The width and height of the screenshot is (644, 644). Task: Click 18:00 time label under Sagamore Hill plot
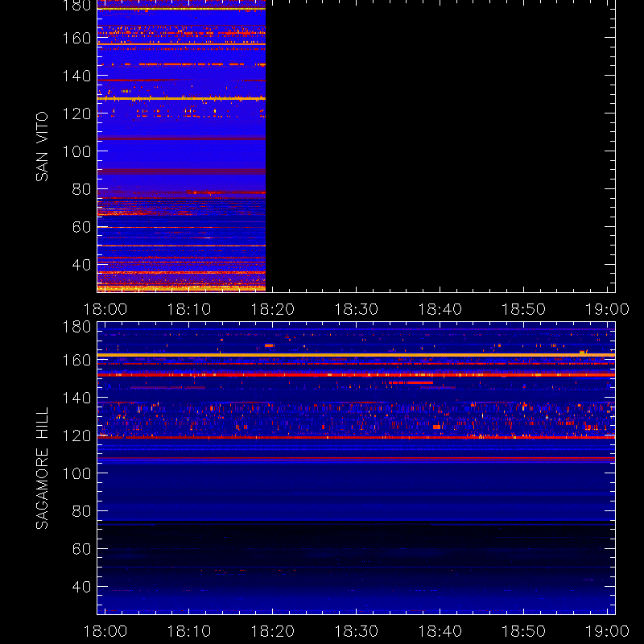point(105,631)
